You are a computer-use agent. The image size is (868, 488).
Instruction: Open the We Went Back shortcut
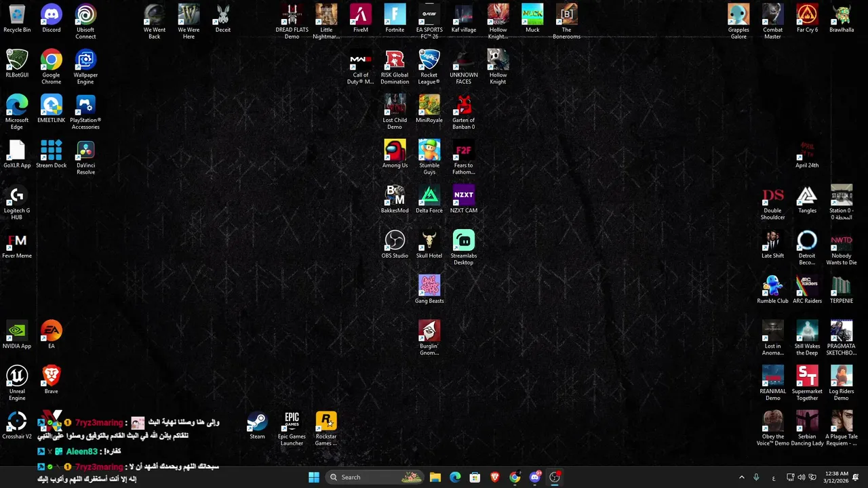coord(155,22)
